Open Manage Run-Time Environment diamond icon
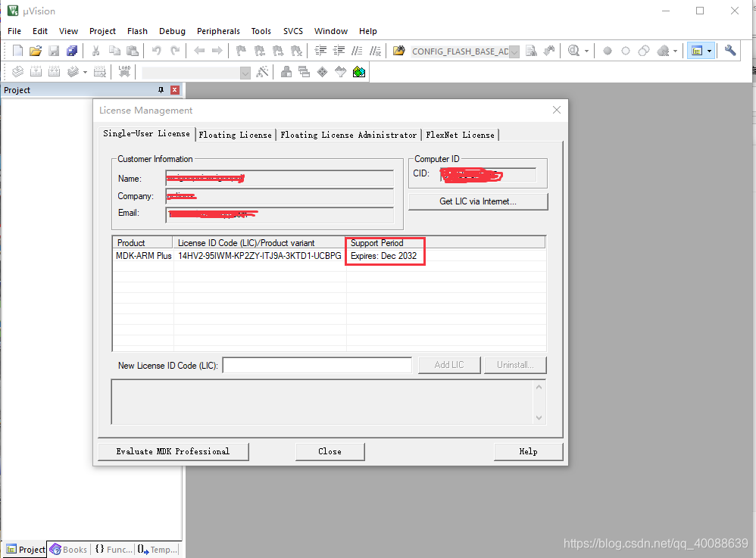This screenshot has width=756, height=558. (322, 72)
